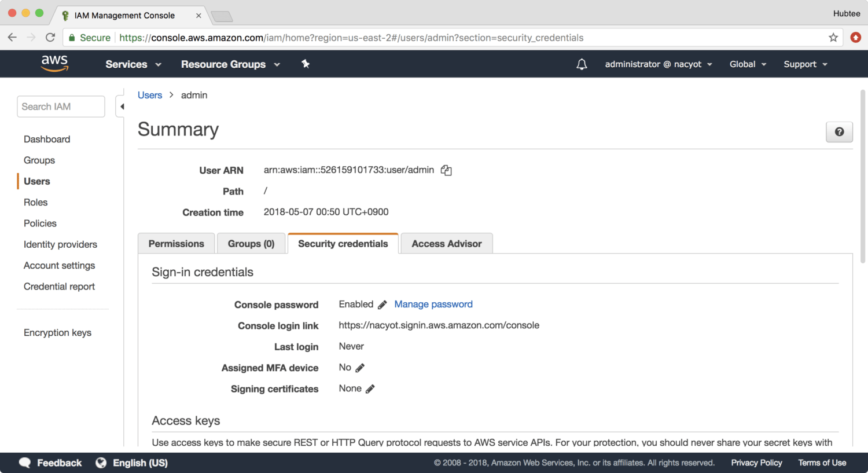868x473 pixels.
Task: Switch to the Groups (0) tab
Action: tap(251, 244)
